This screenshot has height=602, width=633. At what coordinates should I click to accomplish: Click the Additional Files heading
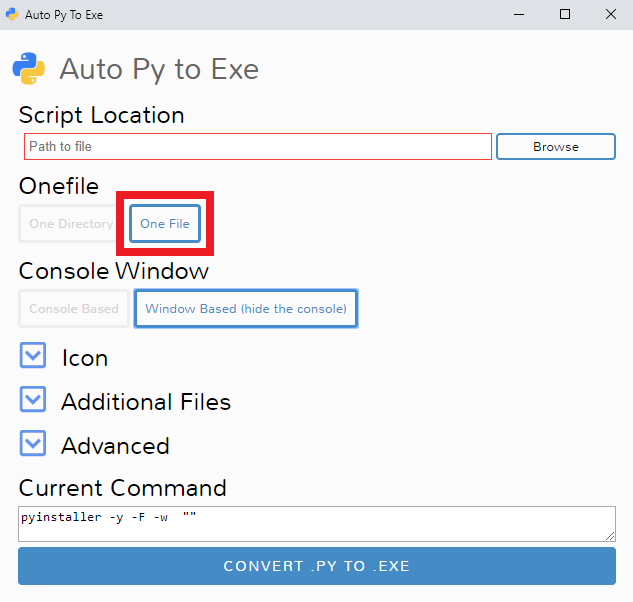[x=146, y=402]
